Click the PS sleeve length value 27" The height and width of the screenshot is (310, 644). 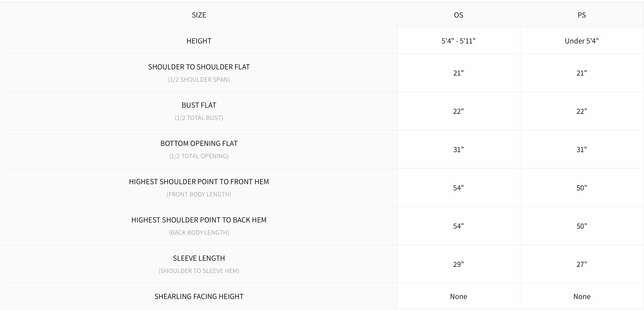click(x=581, y=264)
